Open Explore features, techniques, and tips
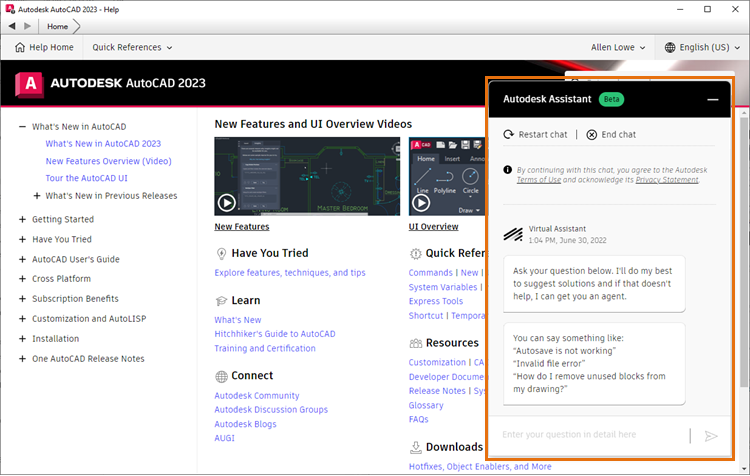 point(289,273)
